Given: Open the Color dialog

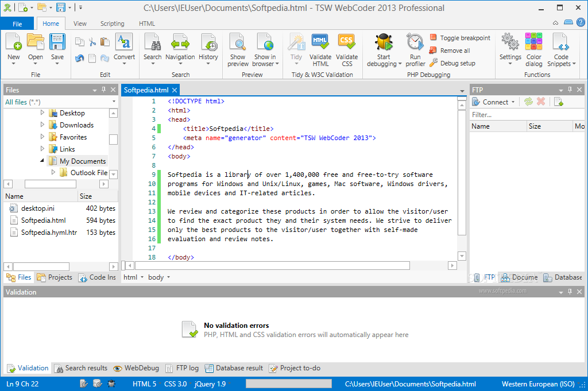Looking at the screenshot, I should pyautogui.click(x=533, y=41).
